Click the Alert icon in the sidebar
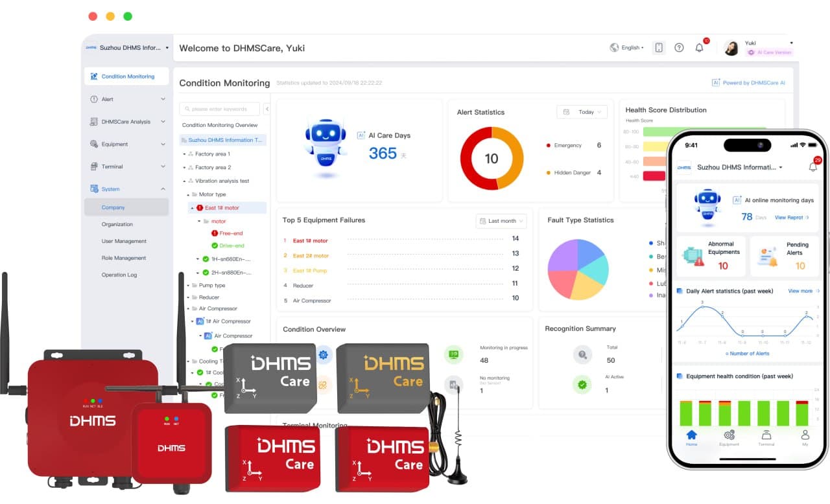 pyautogui.click(x=94, y=99)
